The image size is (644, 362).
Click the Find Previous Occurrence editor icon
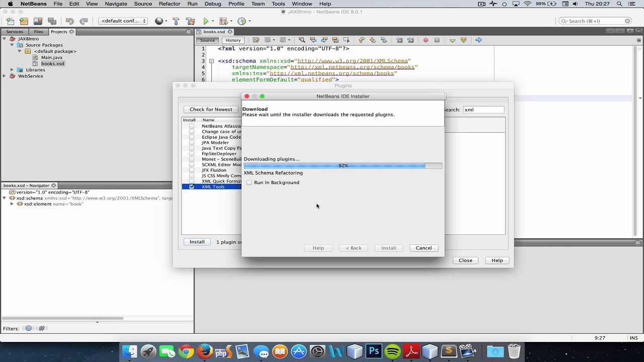coord(313,40)
